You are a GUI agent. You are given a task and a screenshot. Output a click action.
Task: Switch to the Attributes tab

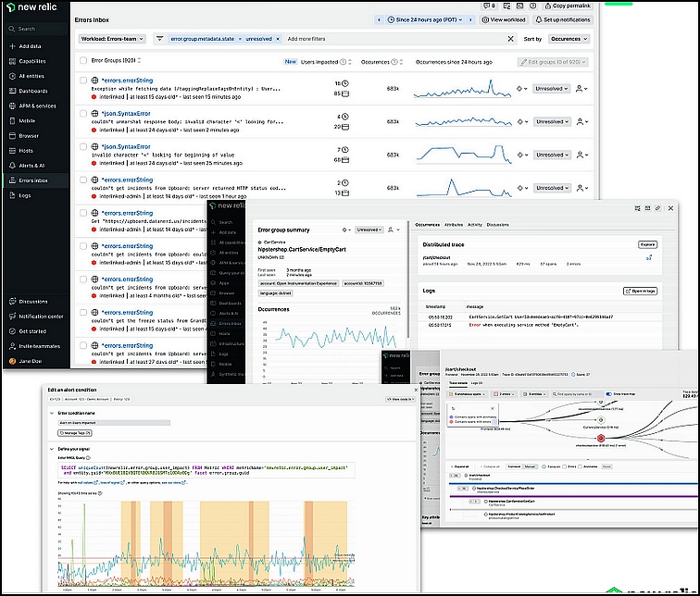point(454,225)
